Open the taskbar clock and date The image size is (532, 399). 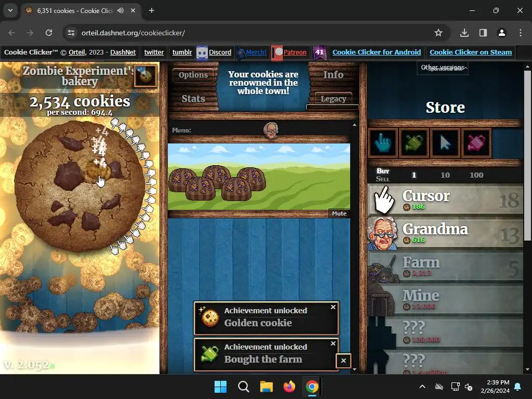click(495, 387)
